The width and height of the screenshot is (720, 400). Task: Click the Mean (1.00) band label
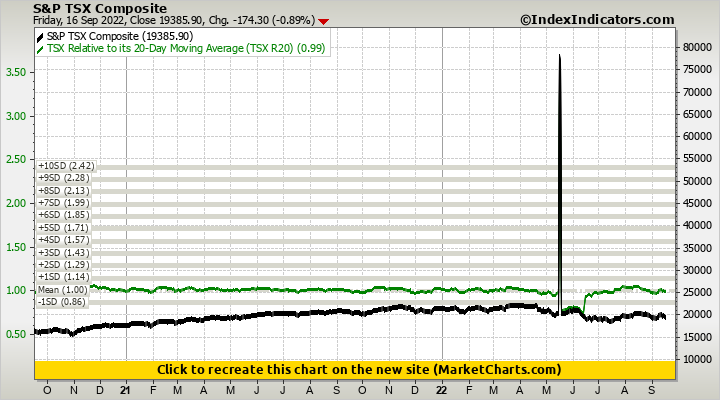(62, 290)
